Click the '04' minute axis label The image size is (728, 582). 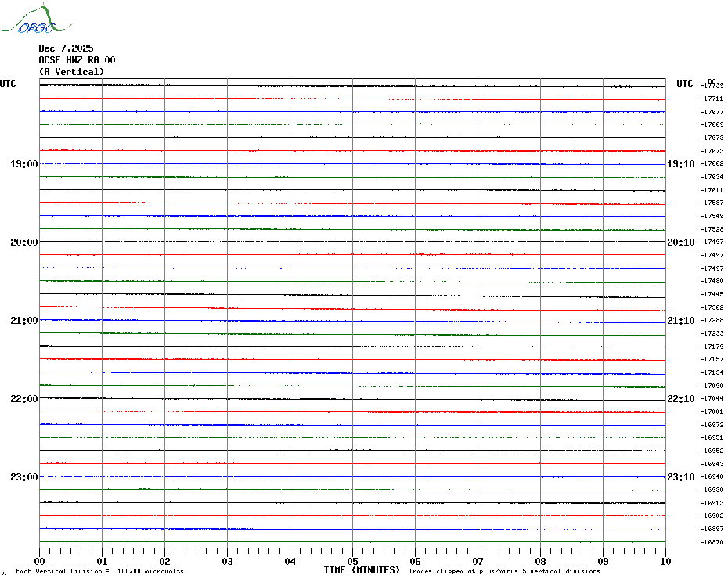290,561
